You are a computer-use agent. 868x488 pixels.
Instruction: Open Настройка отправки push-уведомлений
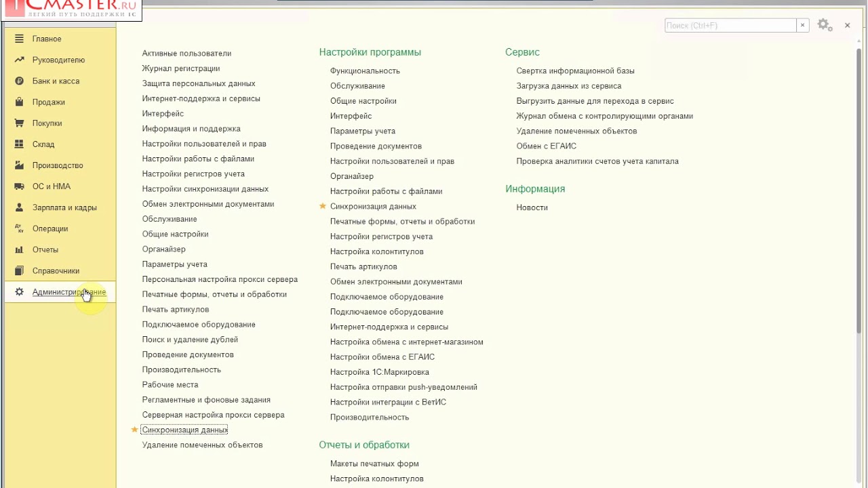coord(403,387)
